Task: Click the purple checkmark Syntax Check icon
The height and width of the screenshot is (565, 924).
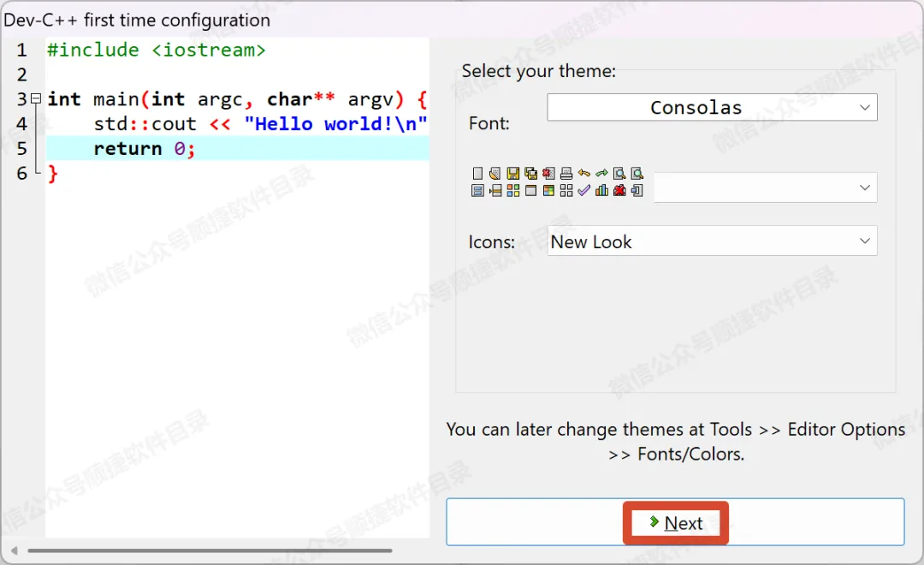Action: pyautogui.click(x=584, y=191)
